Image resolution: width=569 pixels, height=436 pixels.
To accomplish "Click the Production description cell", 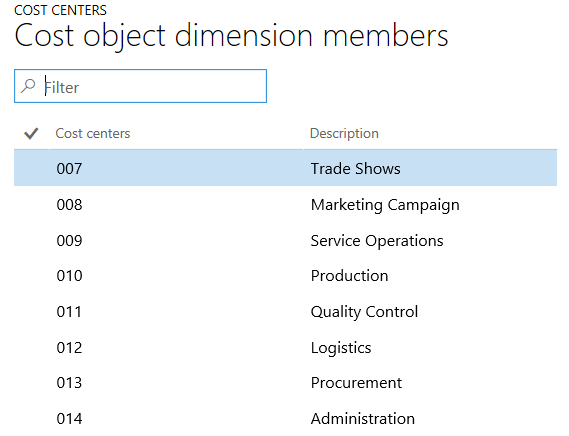I will tap(349, 276).
